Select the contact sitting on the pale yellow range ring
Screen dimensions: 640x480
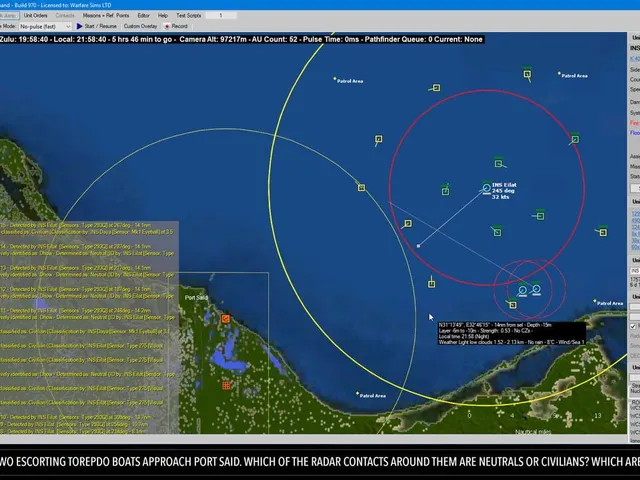(361, 188)
